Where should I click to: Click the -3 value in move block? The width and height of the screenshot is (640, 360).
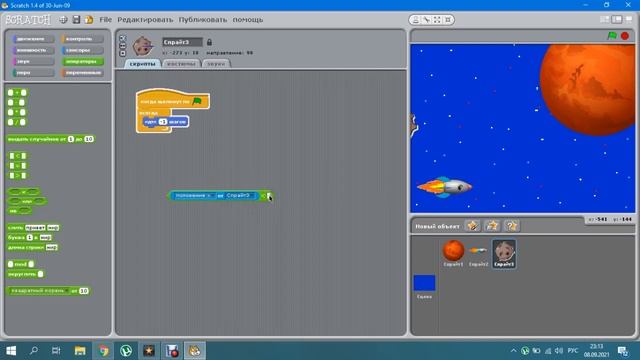tap(163, 122)
